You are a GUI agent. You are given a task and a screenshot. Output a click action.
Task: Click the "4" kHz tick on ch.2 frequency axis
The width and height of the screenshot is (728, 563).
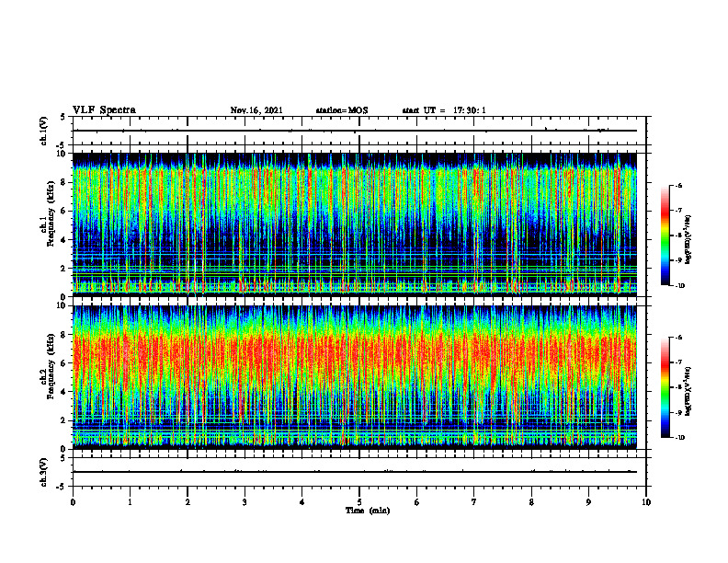tap(64, 392)
